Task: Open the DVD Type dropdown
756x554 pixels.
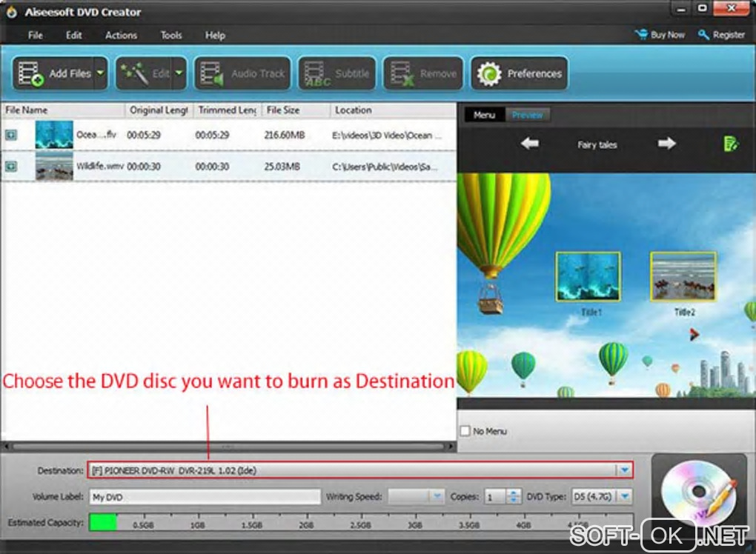Action: tap(625, 496)
